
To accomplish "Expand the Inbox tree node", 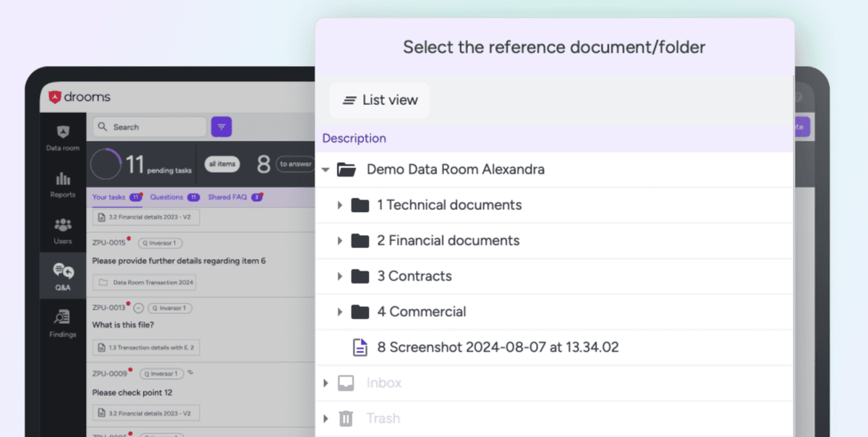I will [x=326, y=383].
